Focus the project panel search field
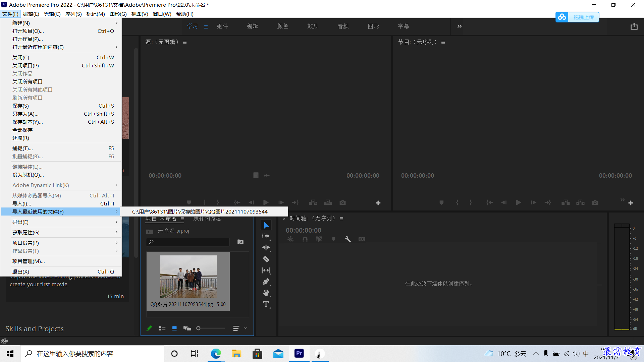Viewport: 644px width, 362px height. [x=188, y=242]
